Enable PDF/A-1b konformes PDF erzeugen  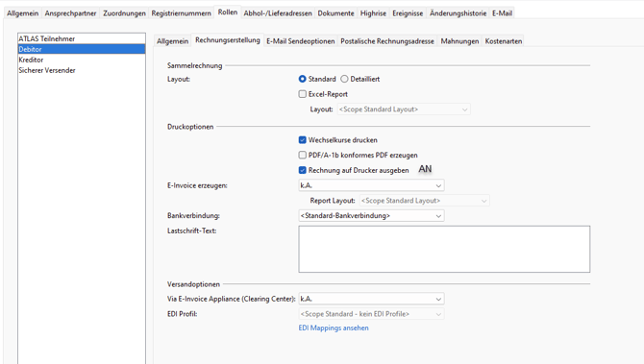point(302,156)
